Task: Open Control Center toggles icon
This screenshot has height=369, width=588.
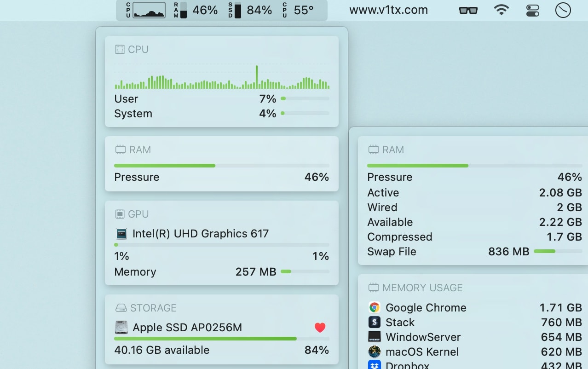Action: click(x=532, y=10)
